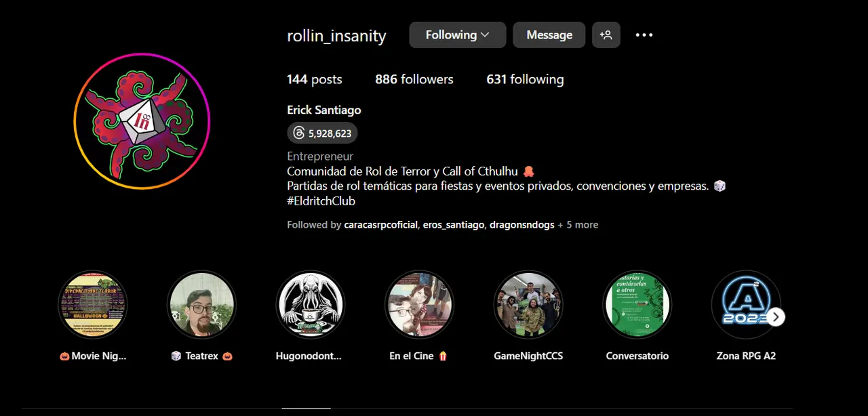This screenshot has width=868, height=416.
Task: Open the Zona RPG A2 highlight
Action: (745, 305)
